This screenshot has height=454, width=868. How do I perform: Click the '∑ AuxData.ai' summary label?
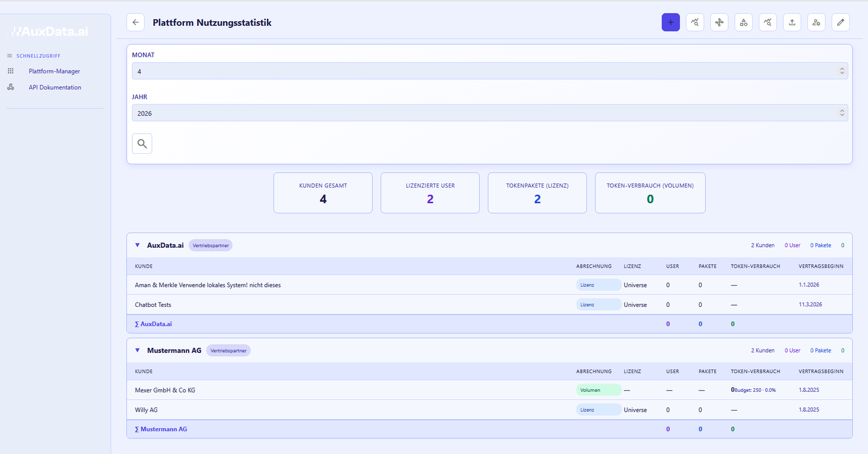pos(153,324)
